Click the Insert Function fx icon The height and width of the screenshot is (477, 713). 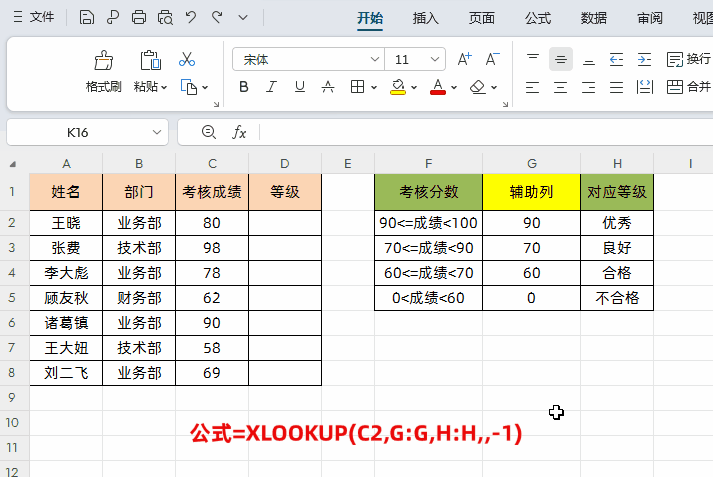click(239, 132)
